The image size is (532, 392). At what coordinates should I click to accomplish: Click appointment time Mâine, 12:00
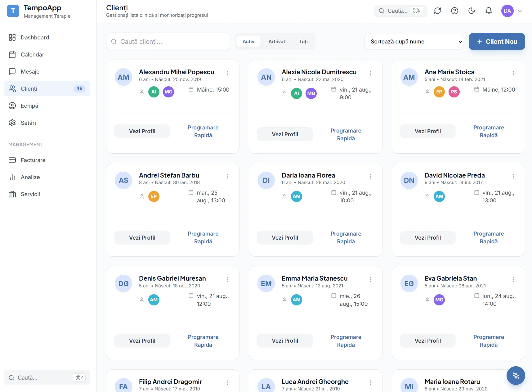[x=498, y=90]
